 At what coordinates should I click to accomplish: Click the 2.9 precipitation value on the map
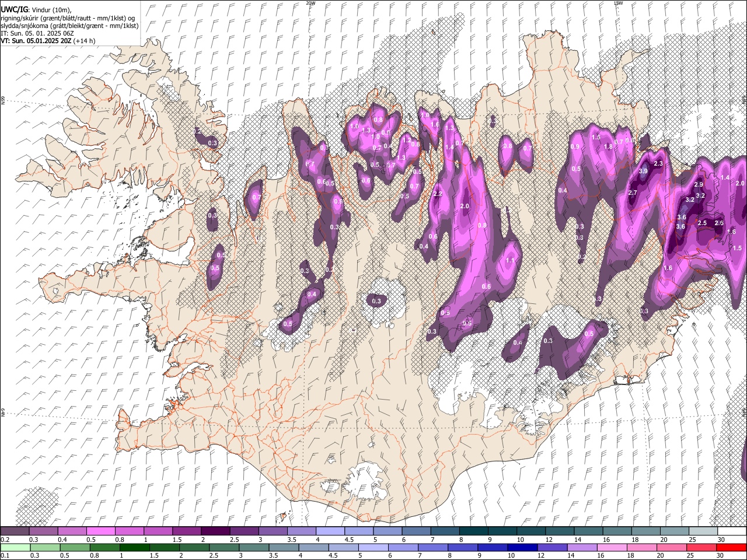pos(699,184)
